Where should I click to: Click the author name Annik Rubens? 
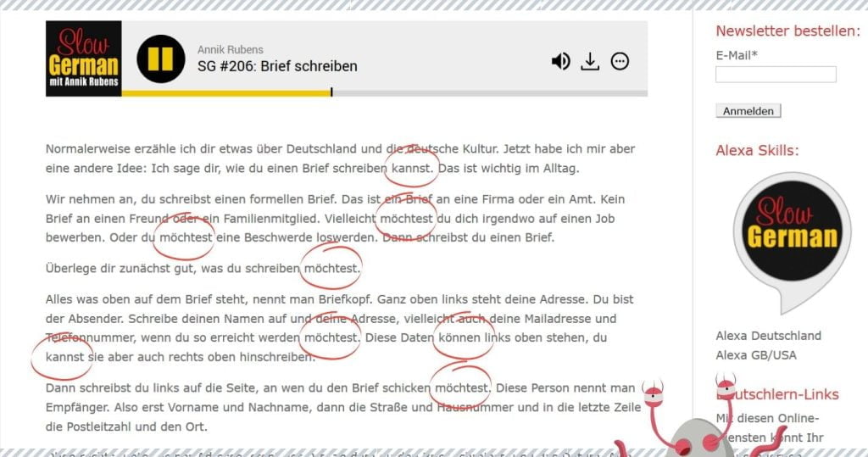click(231, 49)
